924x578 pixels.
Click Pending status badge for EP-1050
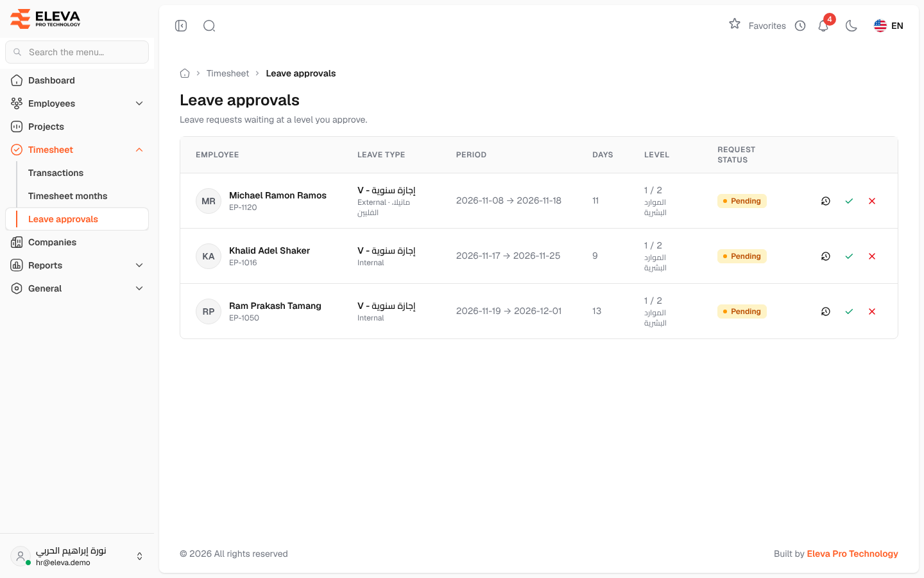coord(742,311)
